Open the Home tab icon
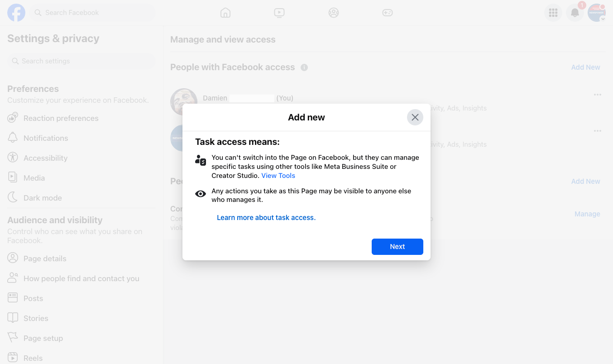613x364 pixels. pyautogui.click(x=225, y=13)
